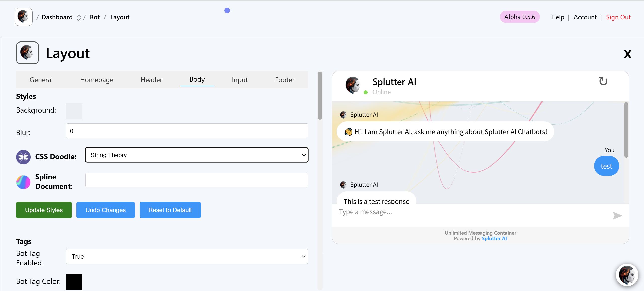644x291 pixels.
Task: Open the black Bot Tag Color swatch
Action: pos(74,282)
